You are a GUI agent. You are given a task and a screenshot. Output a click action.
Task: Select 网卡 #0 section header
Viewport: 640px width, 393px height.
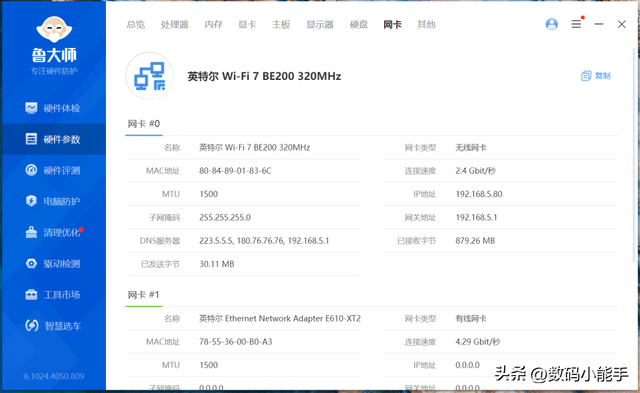(144, 124)
